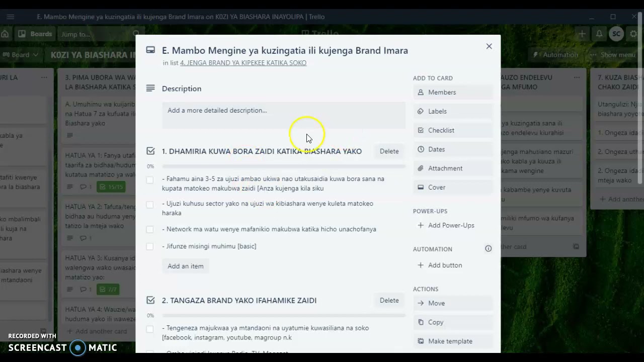Click the 'Add a more detailed description' field
Screen dimensions: 644x362
[x=284, y=115]
